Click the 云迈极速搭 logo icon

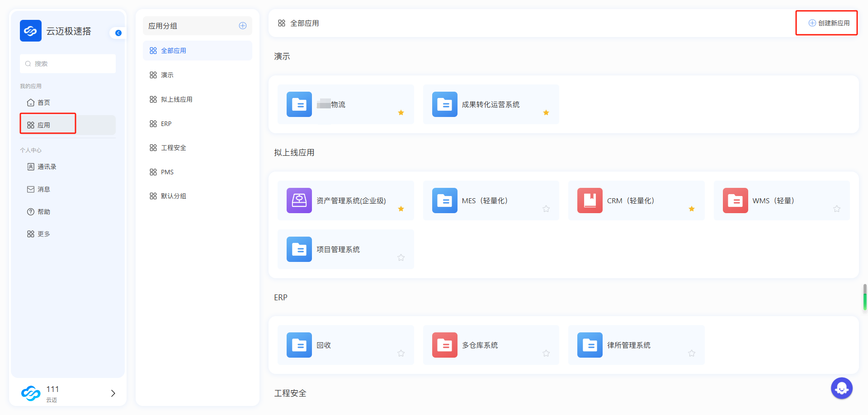(30, 31)
